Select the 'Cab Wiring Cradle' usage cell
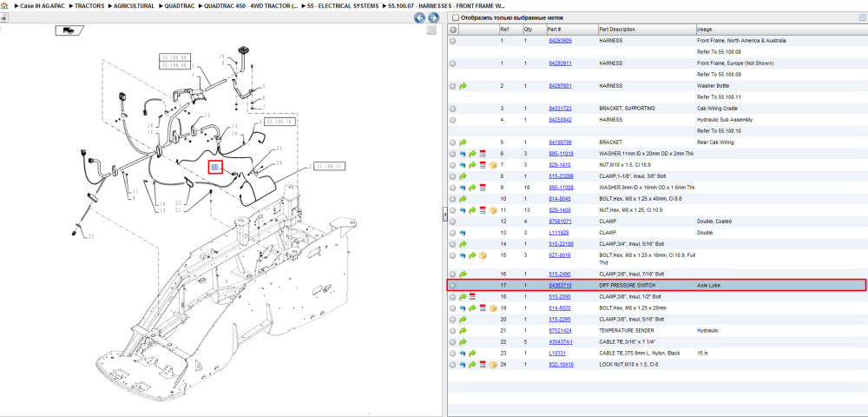This screenshot has width=868, height=417. click(716, 108)
